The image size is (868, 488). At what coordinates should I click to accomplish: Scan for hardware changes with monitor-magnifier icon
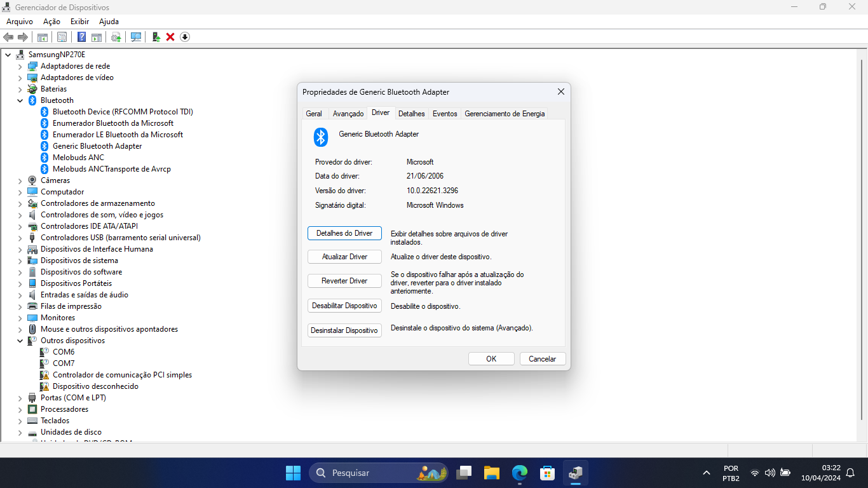click(x=136, y=37)
